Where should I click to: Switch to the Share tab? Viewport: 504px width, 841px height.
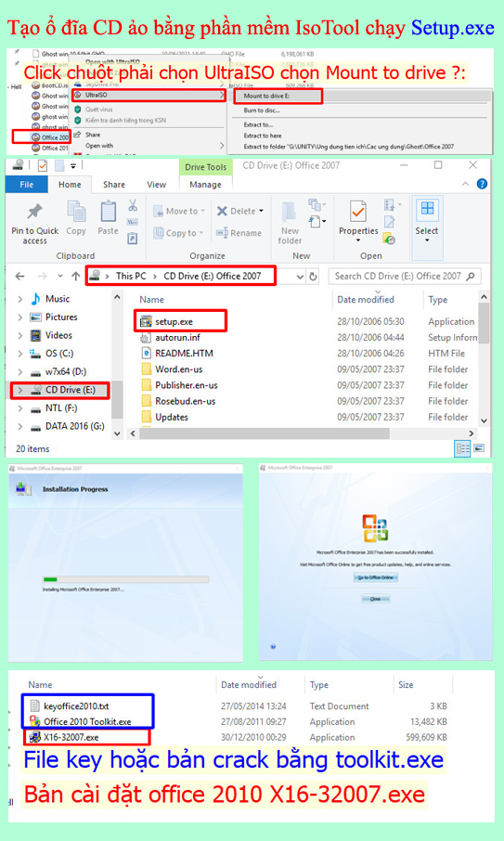[113, 184]
